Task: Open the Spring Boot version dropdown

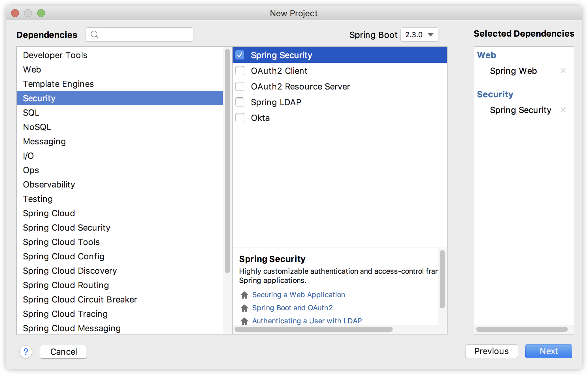Action: pos(419,35)
